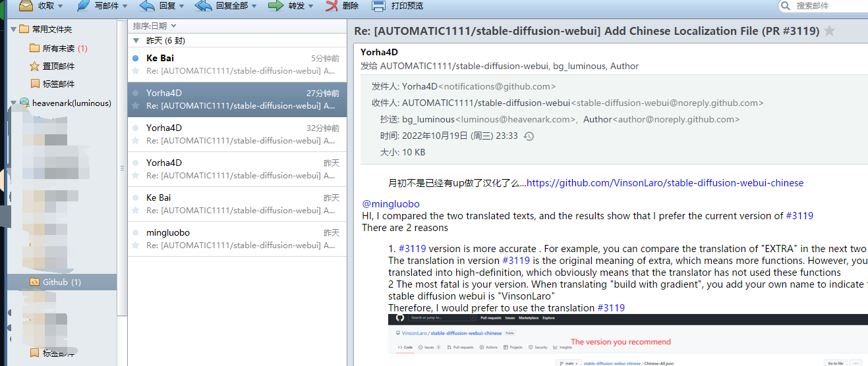Viewport: 868px width, 366px height.
Task: Toggle the read dot on mingluobo mail
Action: [136, 232]
